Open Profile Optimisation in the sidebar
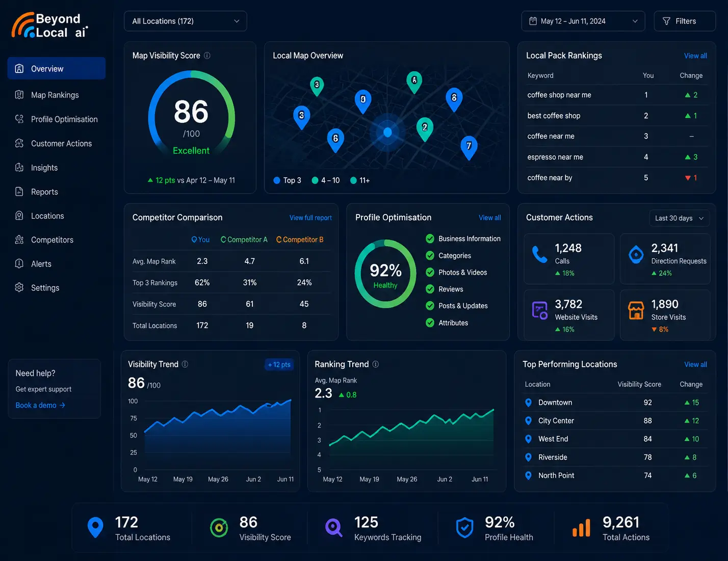The height and width of the screenshot is (561, 728). (x=64, y=119)
